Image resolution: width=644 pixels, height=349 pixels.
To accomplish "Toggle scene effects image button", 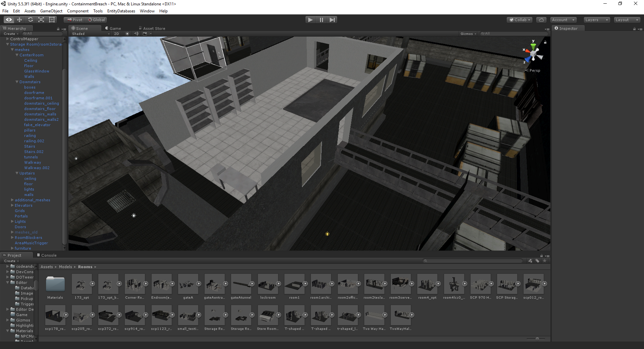I will [145, 34].
